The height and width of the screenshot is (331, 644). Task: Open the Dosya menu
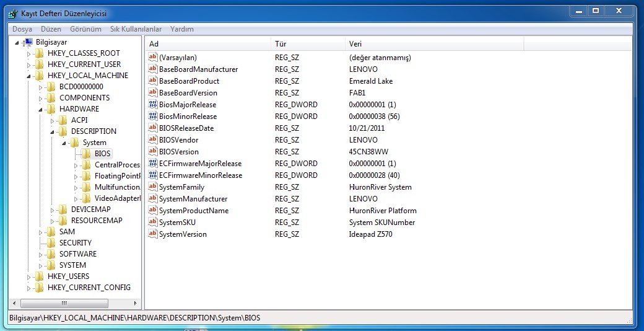22,29
